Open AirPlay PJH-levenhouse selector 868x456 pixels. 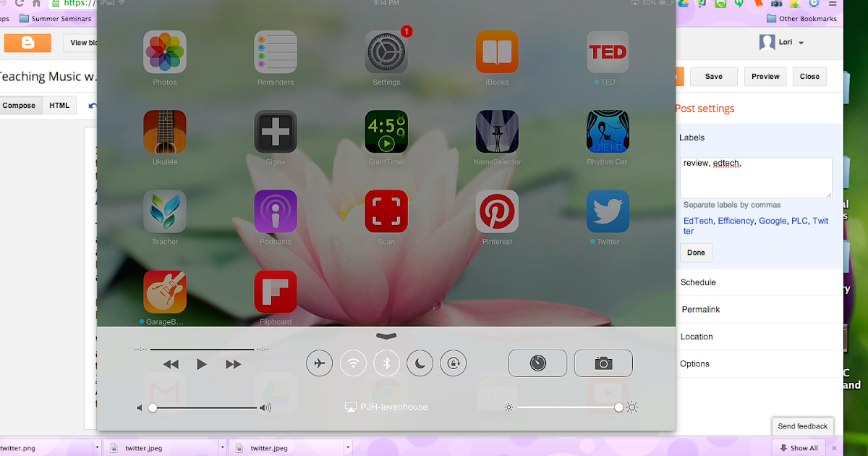click(386, 407)
